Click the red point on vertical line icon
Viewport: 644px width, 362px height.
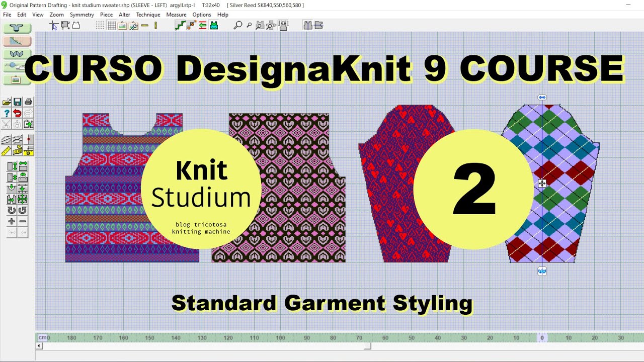point(28,139)
